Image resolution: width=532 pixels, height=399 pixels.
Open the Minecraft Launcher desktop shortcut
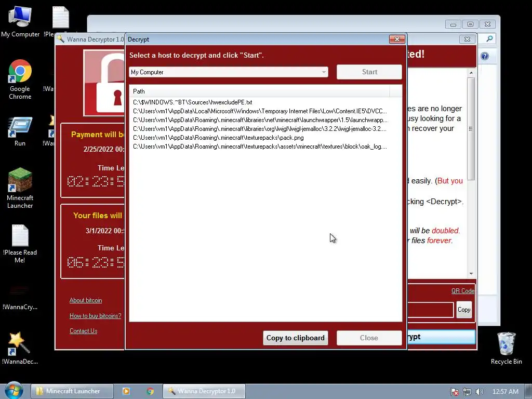20,188
